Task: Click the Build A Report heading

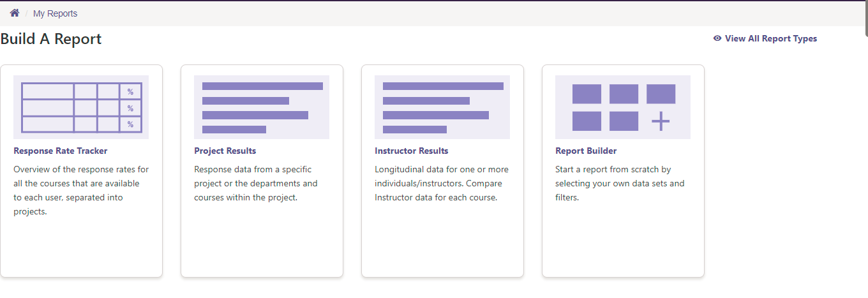Action: 51,39
